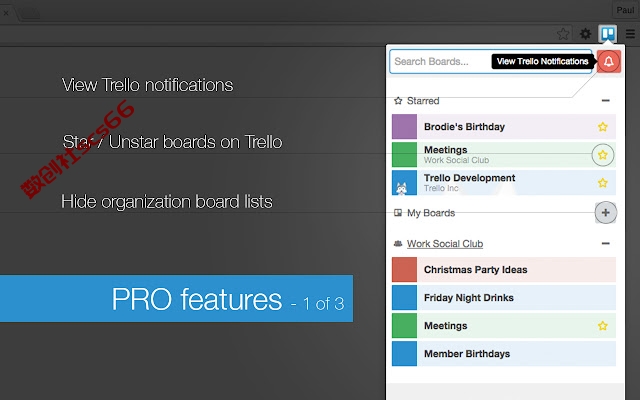This screenshot has height=400, width=640.
Task: Open the Member Birthdays board
Action: (504, 353)
